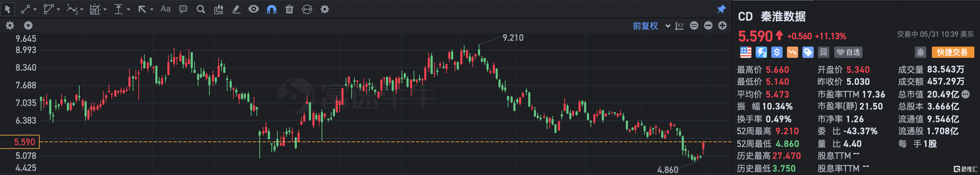Select the arrow marker tool
This screenshot has width=980, height=175.
point(142,10)
